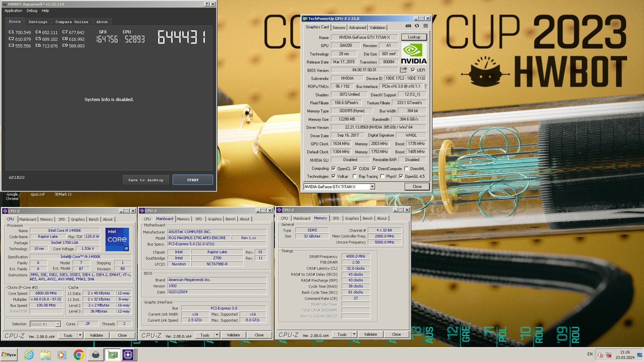The image size is (644, 362).
Task: Toggle the OpenGL 4.5 checkbox
Action: (x=401, y=176)
